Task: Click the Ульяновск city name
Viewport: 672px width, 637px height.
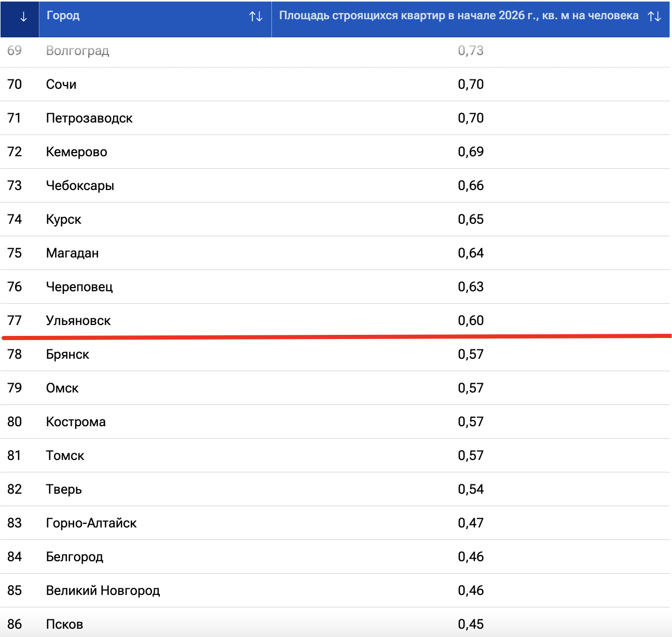Action: point(78,320)
